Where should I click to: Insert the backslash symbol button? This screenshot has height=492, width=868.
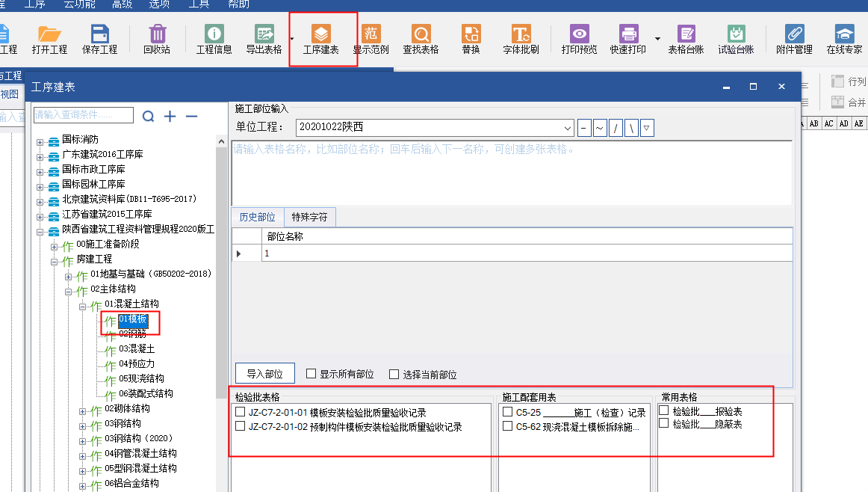click(x=631, y=128)
